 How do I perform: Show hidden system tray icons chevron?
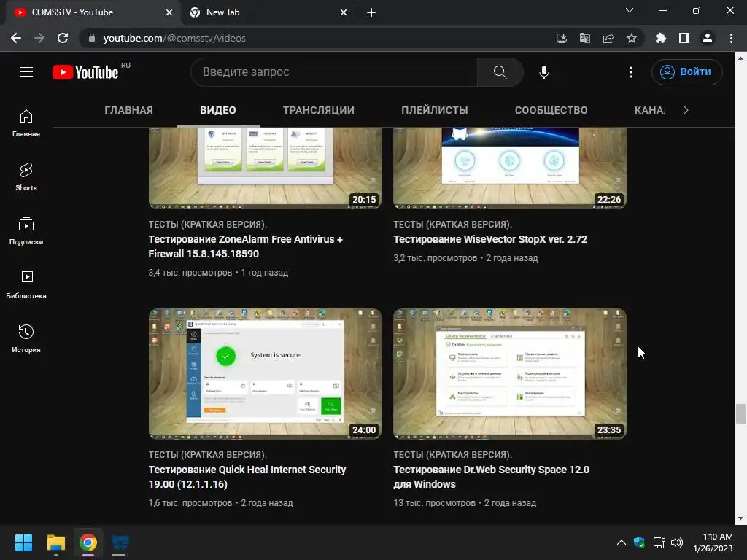[x=622, y=542]
